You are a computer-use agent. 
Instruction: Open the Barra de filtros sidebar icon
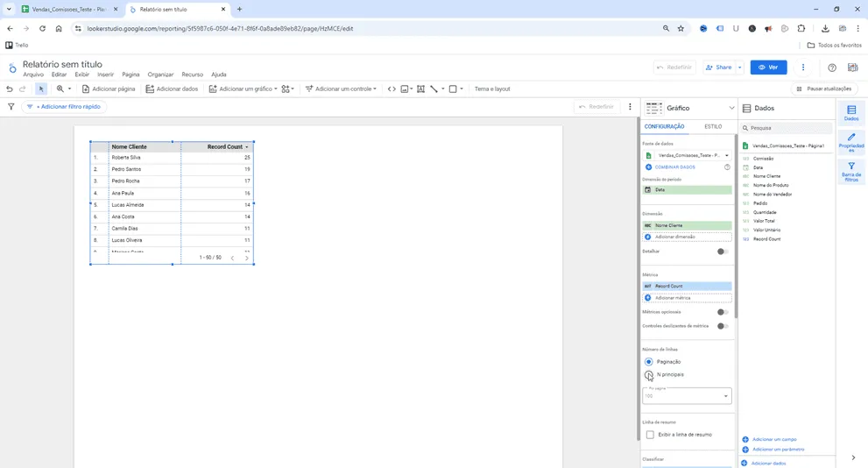coord(850,172)
